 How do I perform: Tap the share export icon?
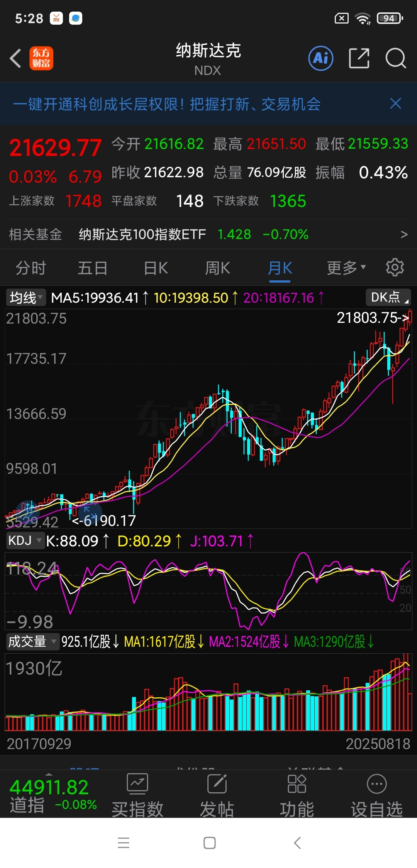[x=359, y=58]
